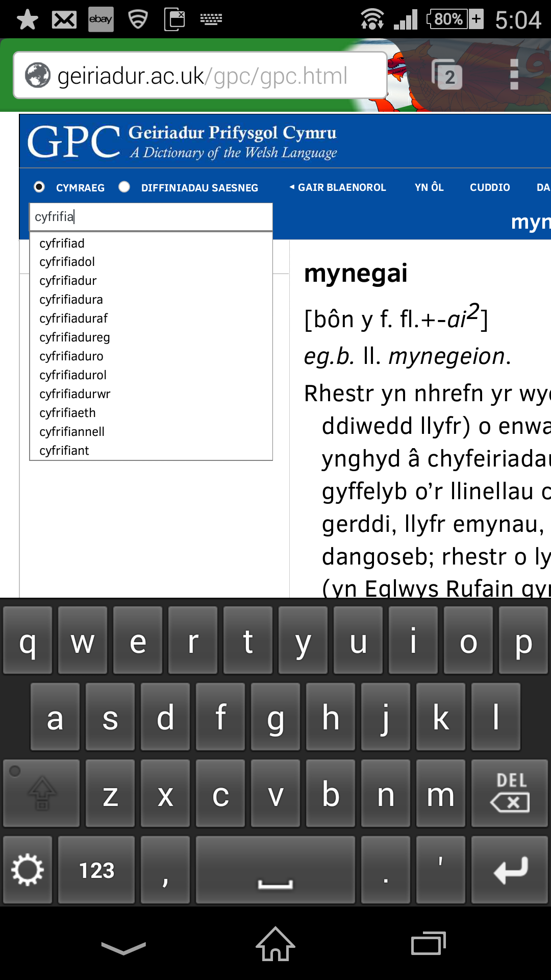Open the recent apps overview button
Viewport: 551px width, 980px height.
tap(428, 944)
